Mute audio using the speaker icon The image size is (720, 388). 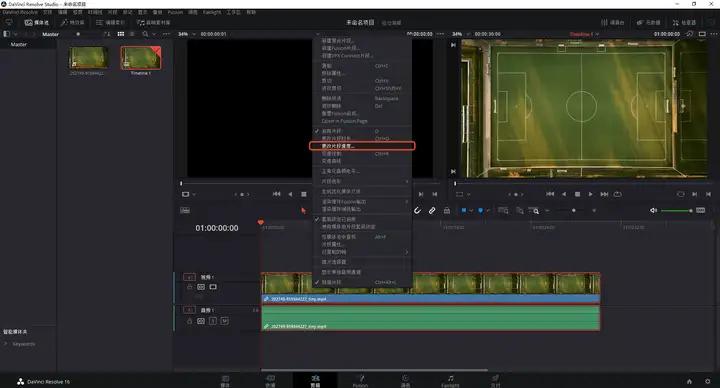click(653, 210)
